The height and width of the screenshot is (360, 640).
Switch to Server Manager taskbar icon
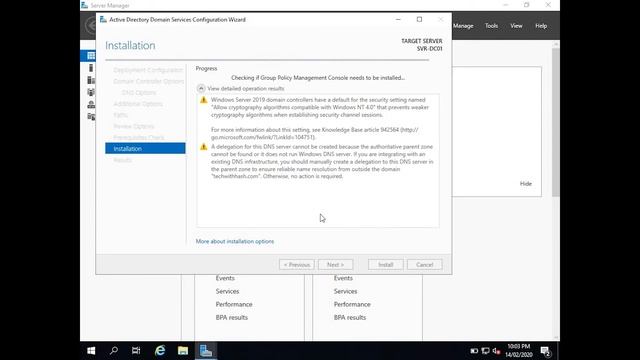tap(206, 351)
